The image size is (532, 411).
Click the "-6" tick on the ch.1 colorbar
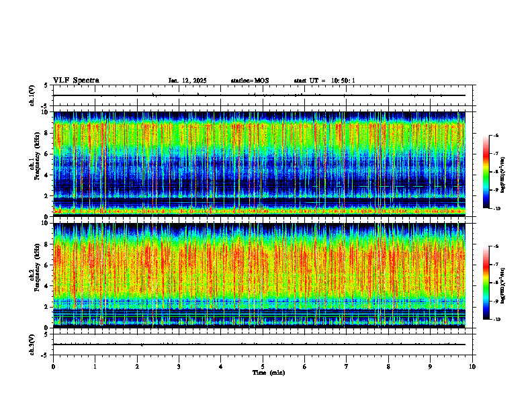point(496,136)
